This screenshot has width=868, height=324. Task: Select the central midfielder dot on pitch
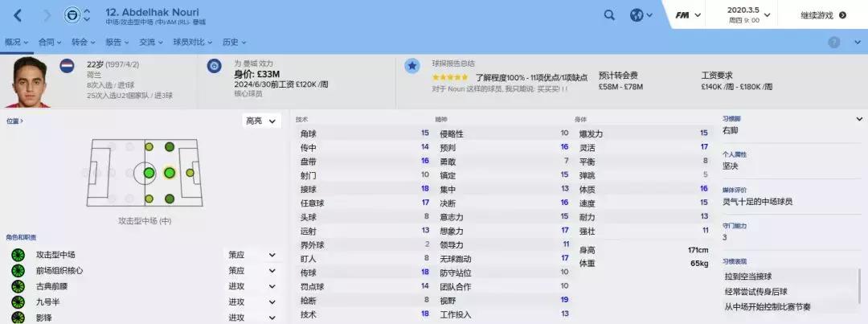149,173
